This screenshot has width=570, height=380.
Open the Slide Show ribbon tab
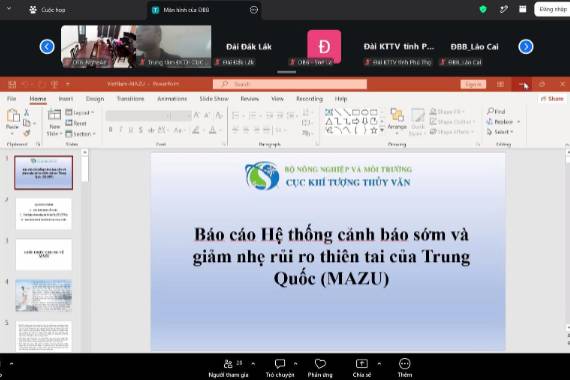pos(214,99)
